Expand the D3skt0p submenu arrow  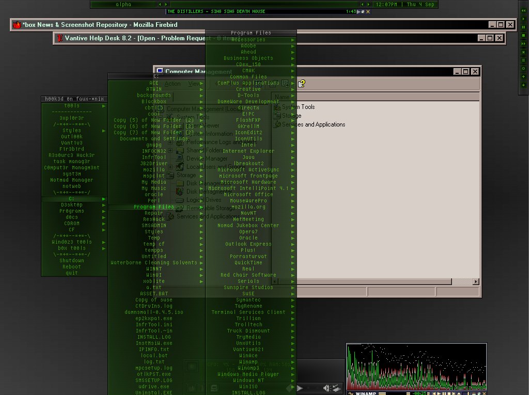[x=104, y=205]
